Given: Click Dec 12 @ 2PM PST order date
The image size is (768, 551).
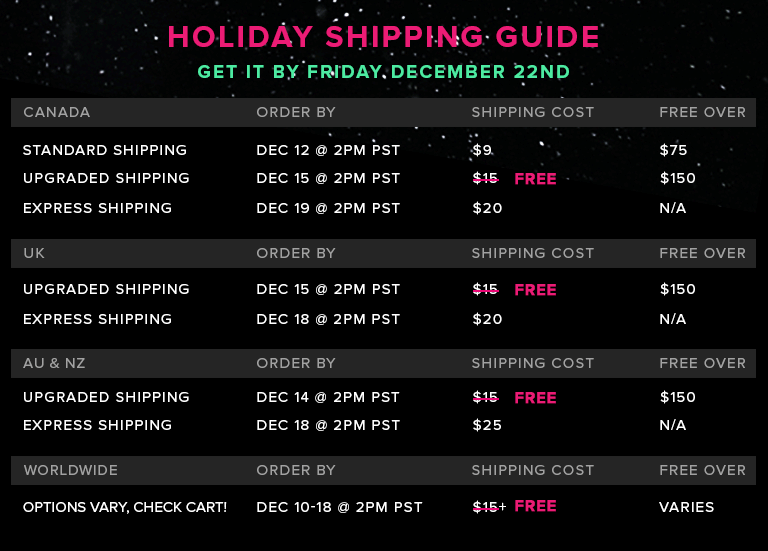Looking at the screenshot, I should (328, 150).
